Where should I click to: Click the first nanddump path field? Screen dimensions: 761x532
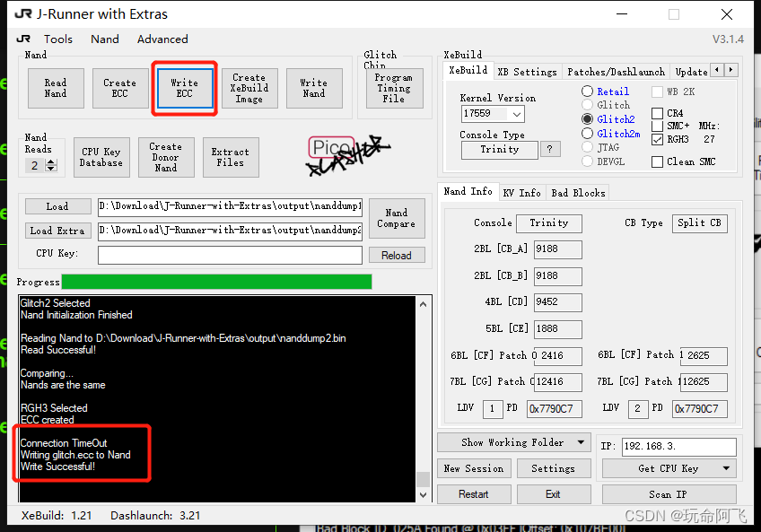[x=230, y=206]
